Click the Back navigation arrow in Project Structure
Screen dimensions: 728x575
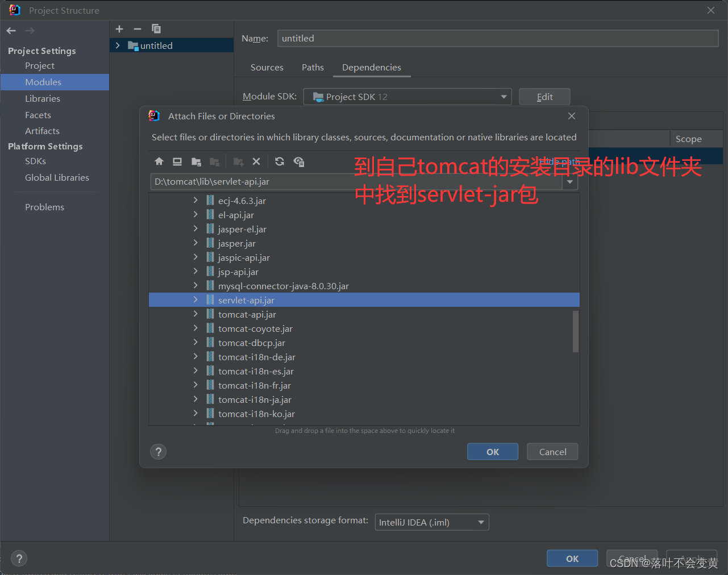click(11, 31)
